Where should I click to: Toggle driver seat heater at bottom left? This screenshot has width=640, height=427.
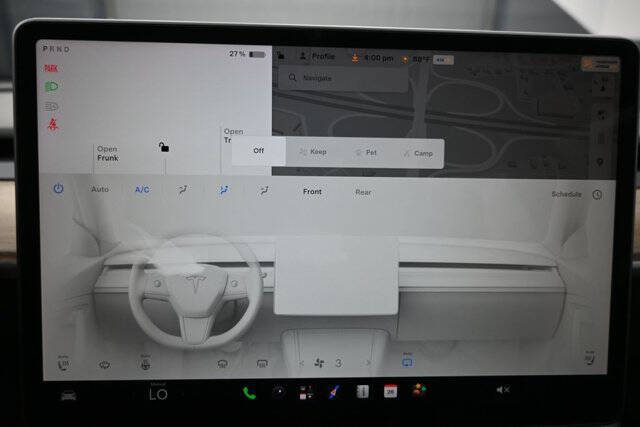63,363
